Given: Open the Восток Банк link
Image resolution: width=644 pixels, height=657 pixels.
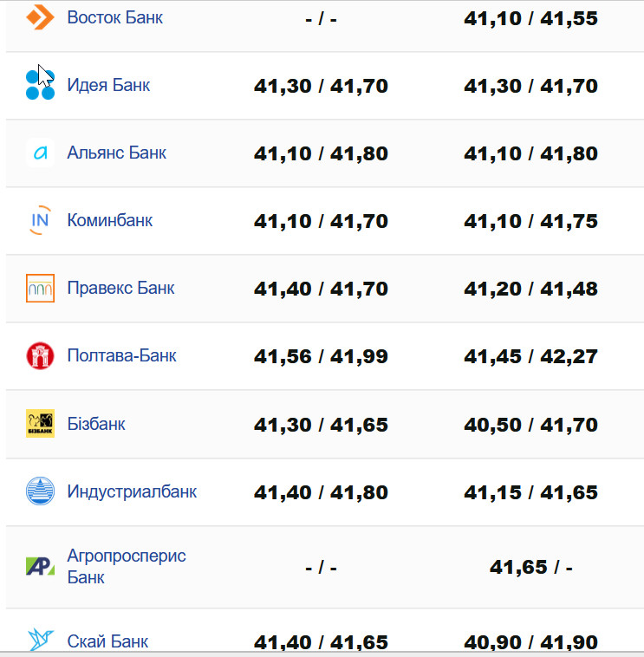Looking at the screenshot, I should point(114,17).
